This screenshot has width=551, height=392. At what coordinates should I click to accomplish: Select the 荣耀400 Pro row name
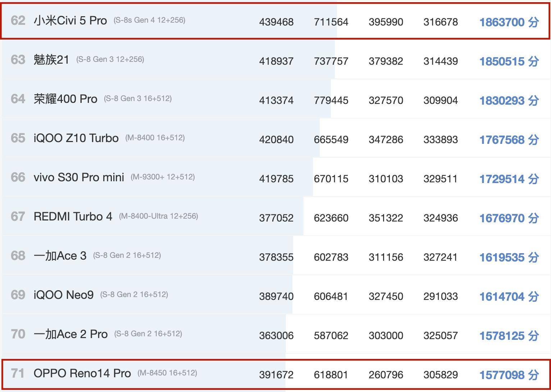[x=65, y=99]
